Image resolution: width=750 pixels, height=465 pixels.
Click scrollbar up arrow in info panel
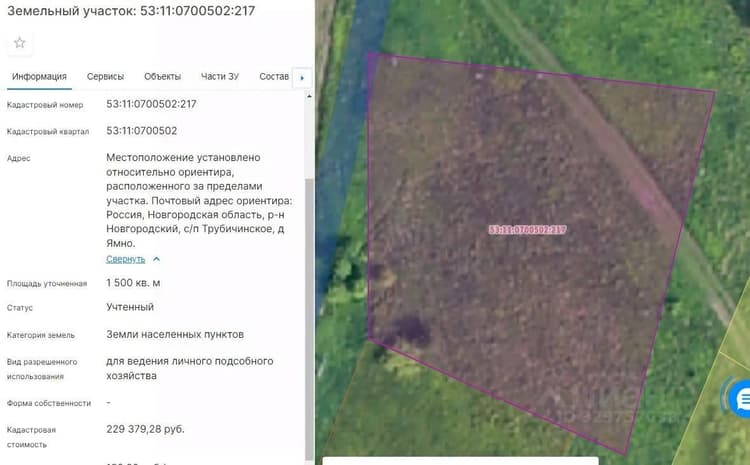pos(309,96)
